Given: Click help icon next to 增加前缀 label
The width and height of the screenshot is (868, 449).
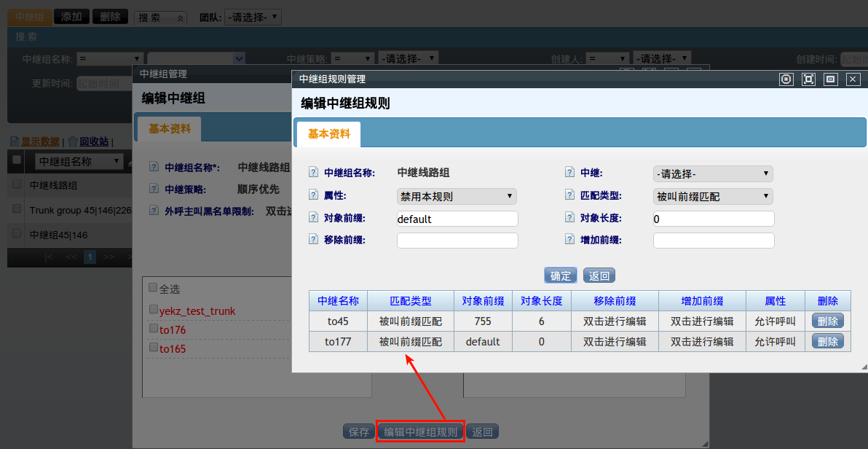Looking at the screenshot, I should [570, 240].
